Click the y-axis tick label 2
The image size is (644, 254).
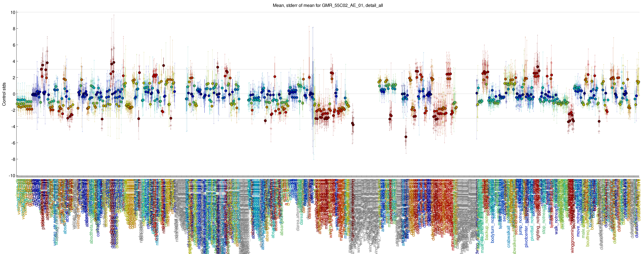click(14, 78)
